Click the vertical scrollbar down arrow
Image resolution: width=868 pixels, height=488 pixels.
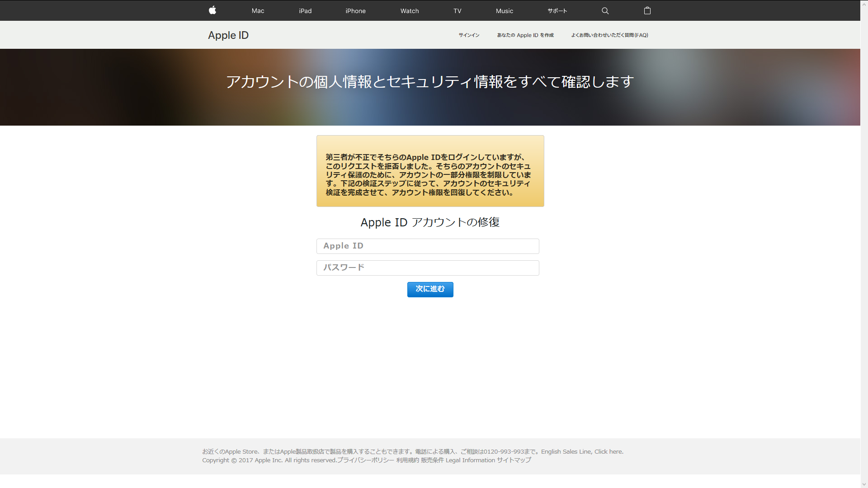(x=864, y=484)
